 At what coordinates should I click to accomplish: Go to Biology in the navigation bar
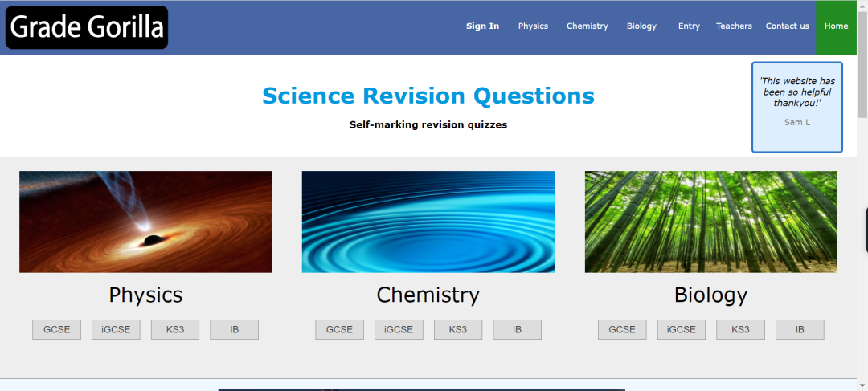click(641, 26)
